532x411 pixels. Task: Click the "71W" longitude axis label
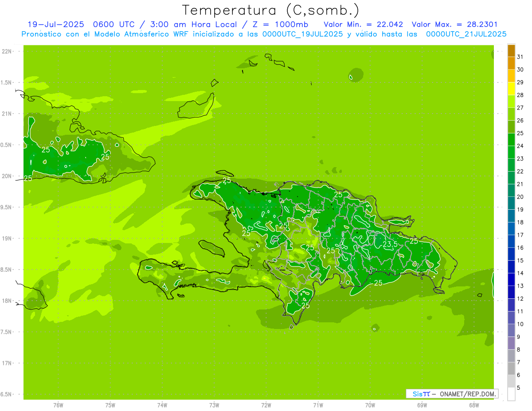[318, 405]
